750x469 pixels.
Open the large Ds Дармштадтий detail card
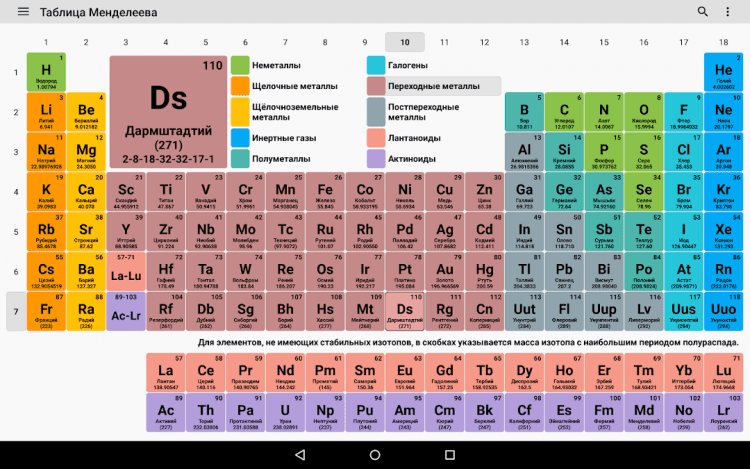(168, 112)
